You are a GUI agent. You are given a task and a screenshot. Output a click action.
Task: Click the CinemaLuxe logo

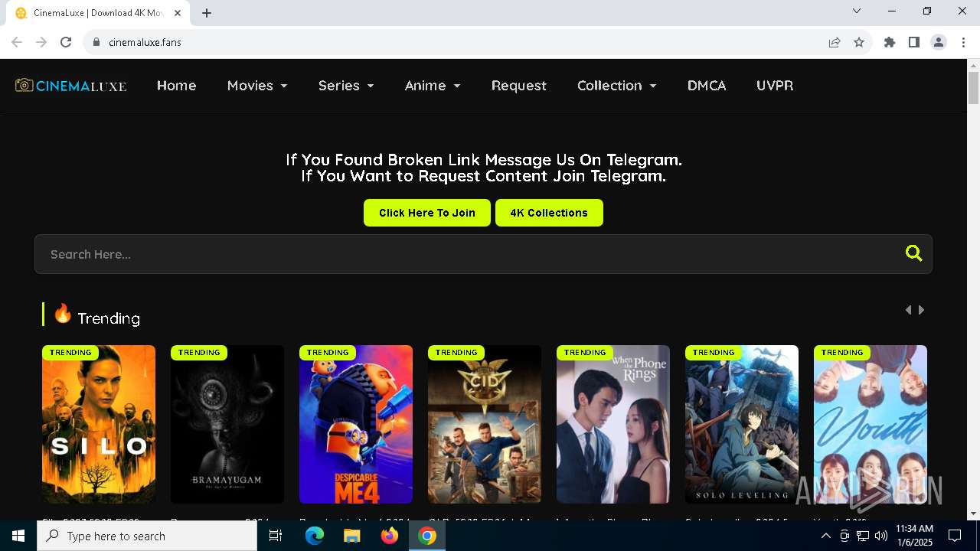click(70, 85)
